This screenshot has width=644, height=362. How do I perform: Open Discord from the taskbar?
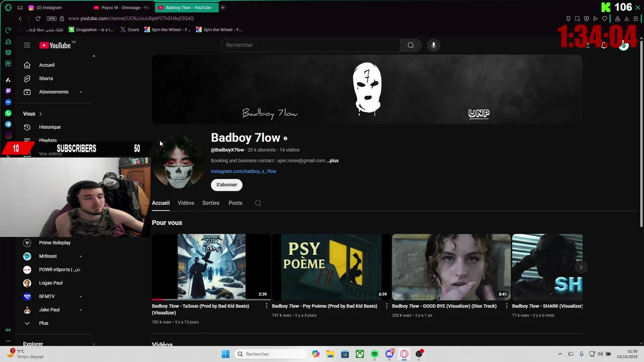pos(389,354)
